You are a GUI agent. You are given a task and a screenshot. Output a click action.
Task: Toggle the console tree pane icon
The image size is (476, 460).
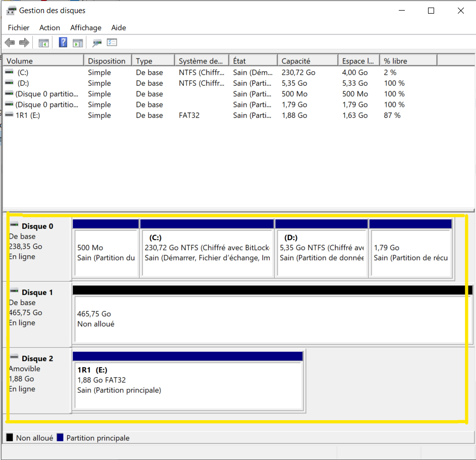point(44,43)
